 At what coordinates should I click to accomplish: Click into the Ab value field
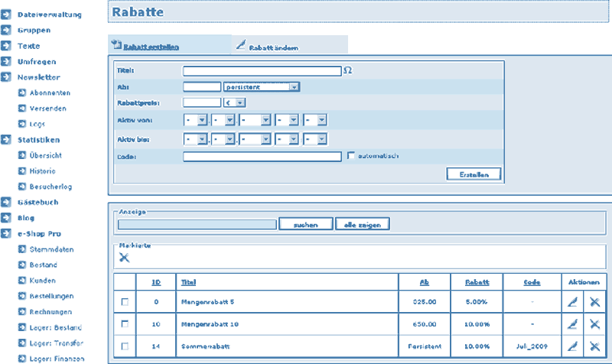[202, 86]
